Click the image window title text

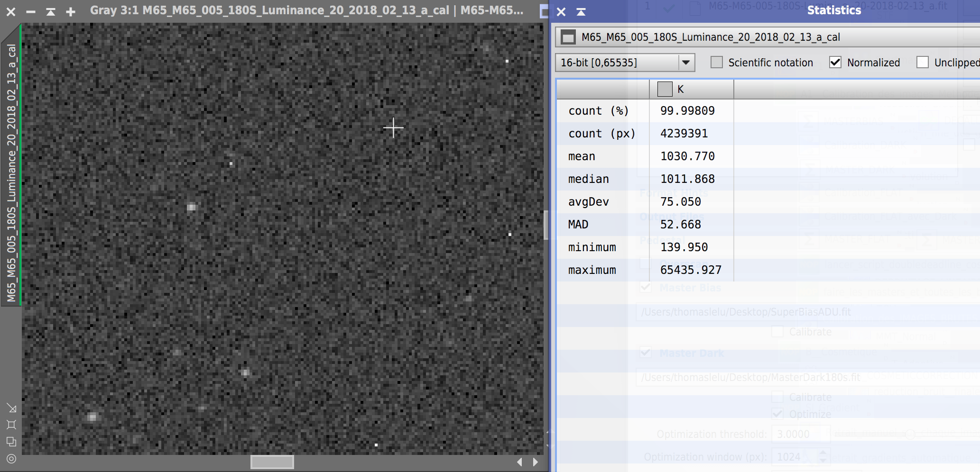point(306,10)
